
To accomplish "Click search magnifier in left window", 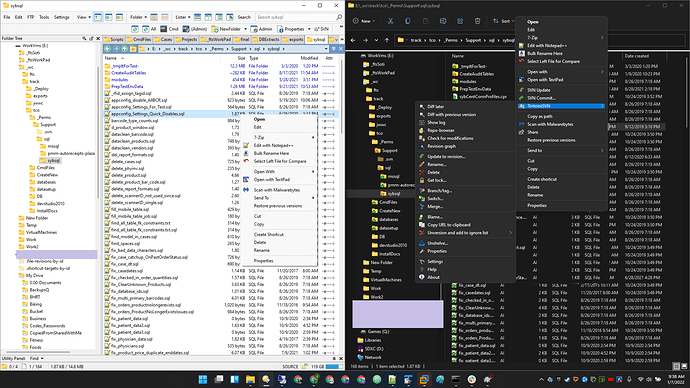I will (x=339, y=17).
